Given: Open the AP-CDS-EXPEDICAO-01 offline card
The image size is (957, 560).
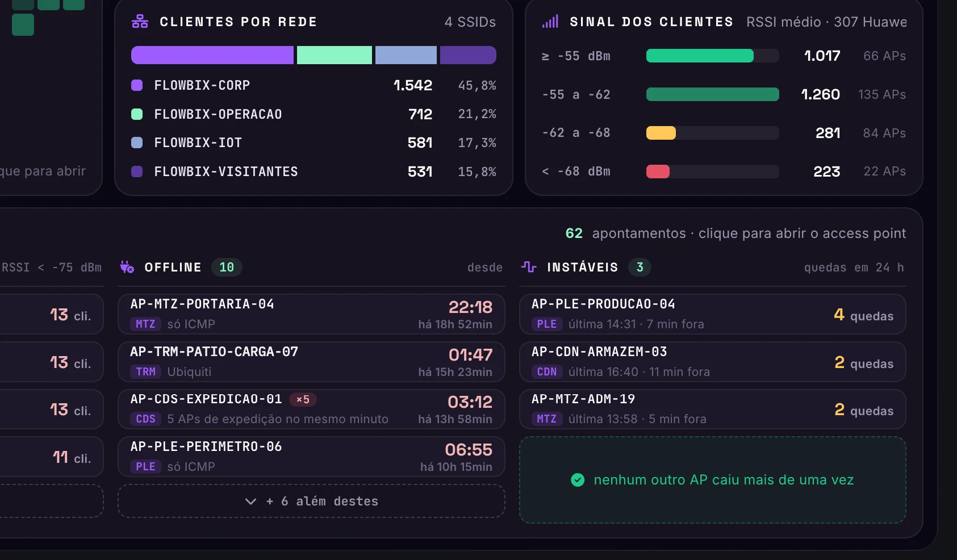Looking at the screenshot, I should [311, 409].
